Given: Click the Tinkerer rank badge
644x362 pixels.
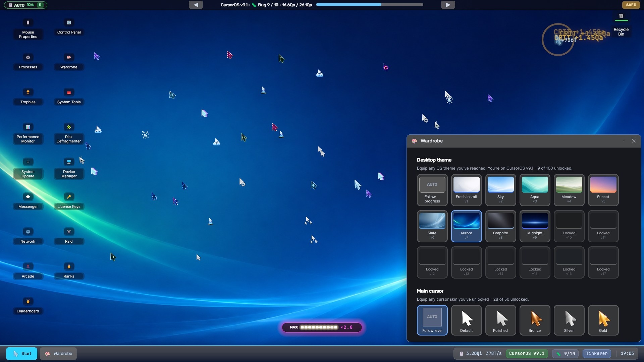Looking at the screenshot, I should (596, 354).
